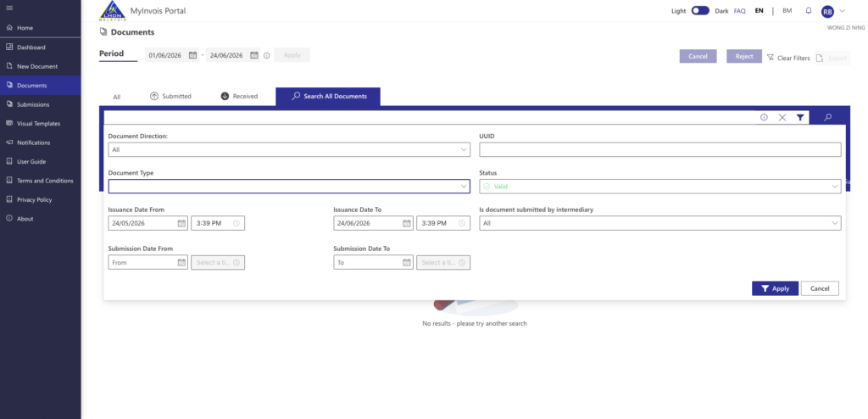Switch to the Received tab
Screen dimensions: 868x419
(239, 97)
